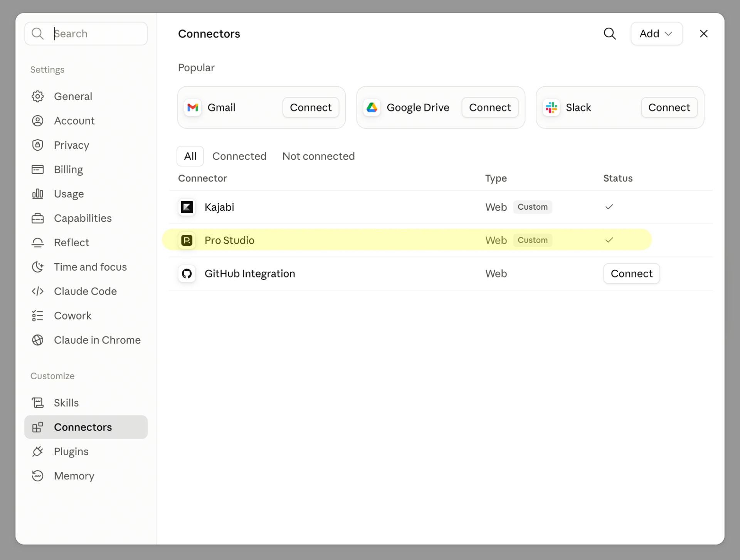
Task: Click the Cowork checklist icon
Action: coord(37,316)
